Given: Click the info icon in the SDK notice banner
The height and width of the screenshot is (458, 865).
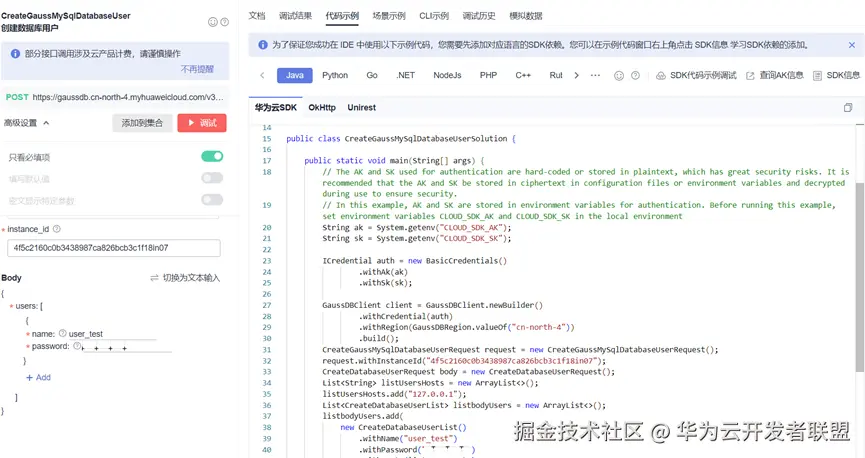Looking at the screenshot, I should [x=263, y=45].
